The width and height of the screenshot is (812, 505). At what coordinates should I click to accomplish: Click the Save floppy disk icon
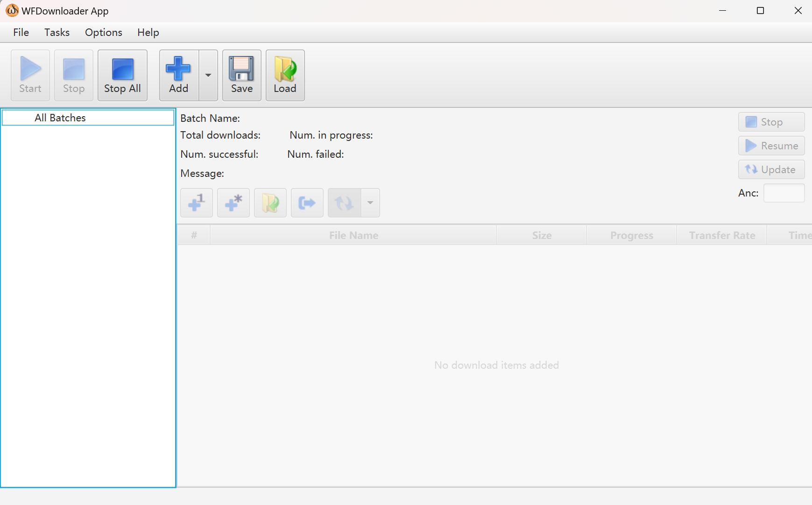(x=241, y=75)
